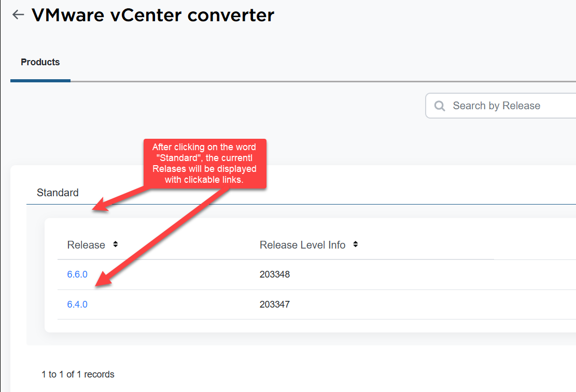Open release 6.4.0 link
576x392 pixels.
(77, 304)
